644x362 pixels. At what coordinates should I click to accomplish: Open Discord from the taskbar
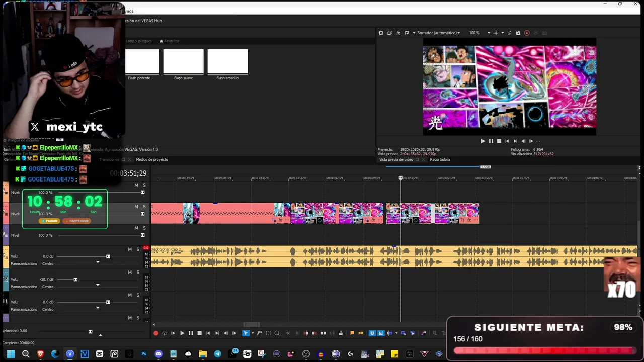[158, 354]
